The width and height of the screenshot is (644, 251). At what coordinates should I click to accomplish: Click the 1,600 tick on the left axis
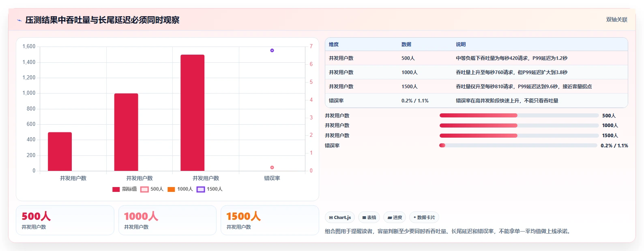29,47
